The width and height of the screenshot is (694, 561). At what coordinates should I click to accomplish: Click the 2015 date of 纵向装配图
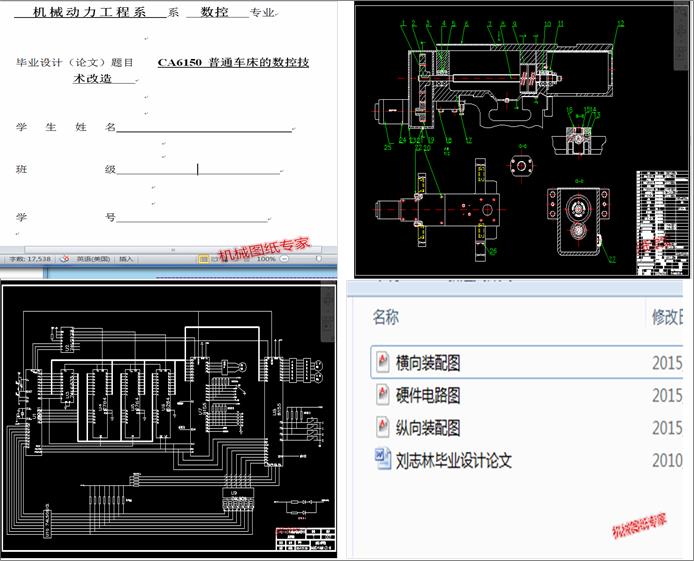coord(667,428)
